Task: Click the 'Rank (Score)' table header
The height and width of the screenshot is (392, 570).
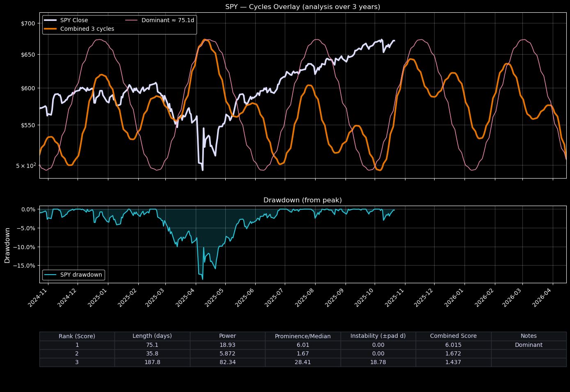Action: tap(77, 336)
